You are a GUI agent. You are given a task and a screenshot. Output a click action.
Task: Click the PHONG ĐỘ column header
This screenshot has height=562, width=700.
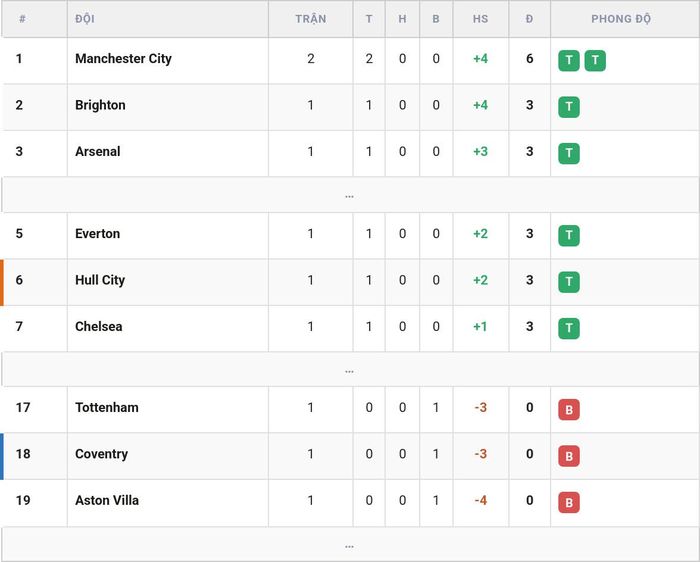tap(621, 19)
